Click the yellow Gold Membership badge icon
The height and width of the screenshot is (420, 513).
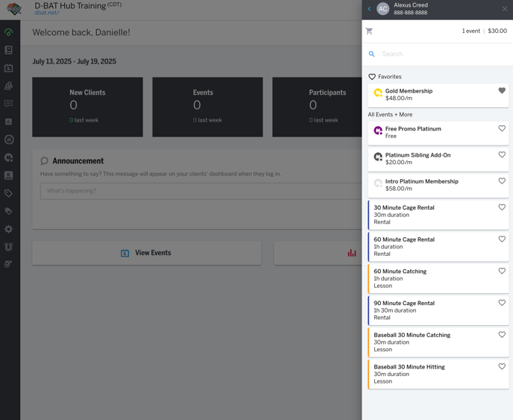click(x=378, y=93)
